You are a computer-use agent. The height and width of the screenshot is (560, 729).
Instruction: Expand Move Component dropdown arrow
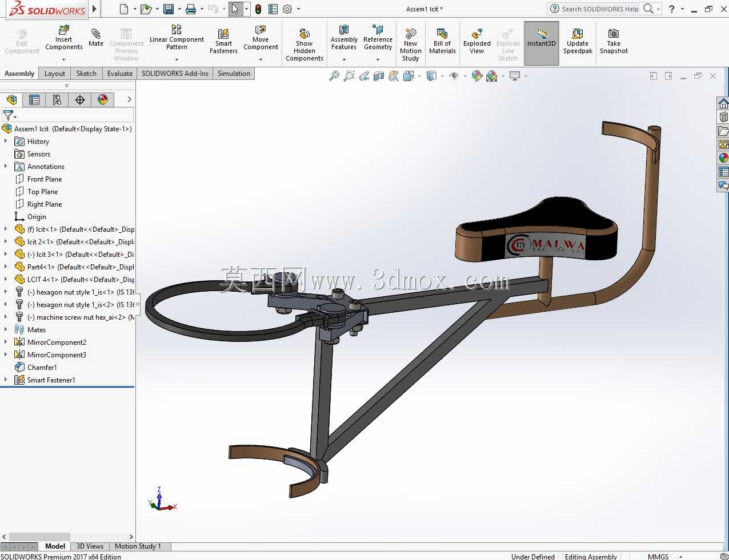pyautogui.click(x=261, y=59)
